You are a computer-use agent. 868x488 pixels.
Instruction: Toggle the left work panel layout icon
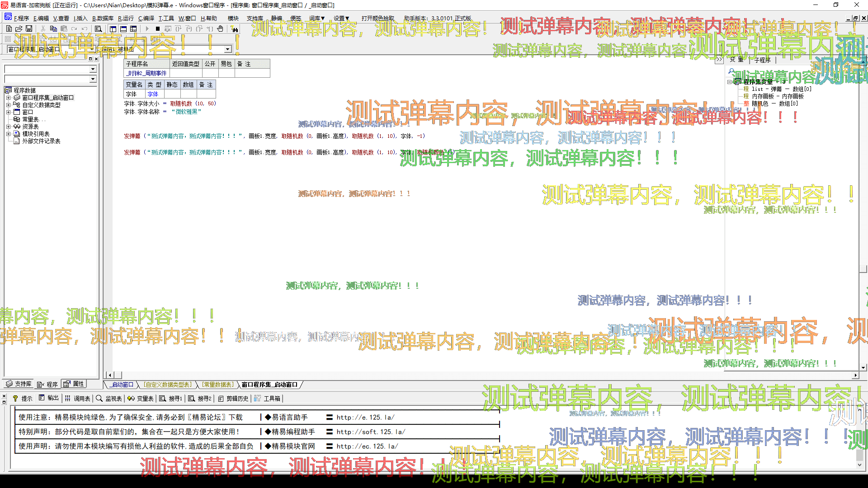[113, 28]
